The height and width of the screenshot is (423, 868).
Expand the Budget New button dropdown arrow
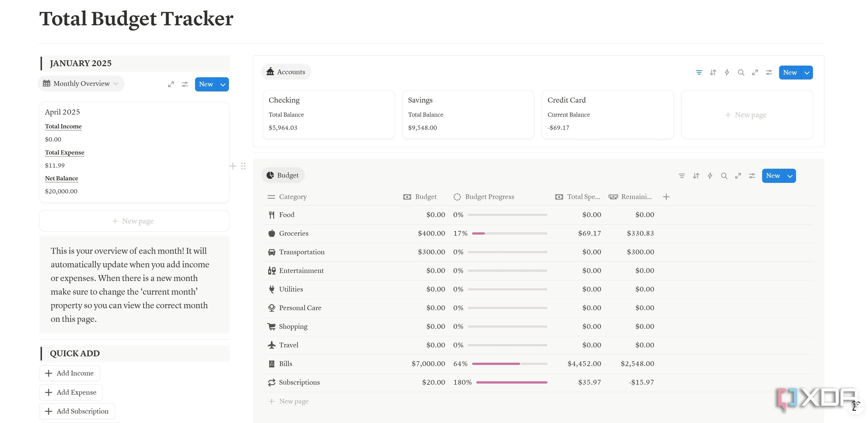click(790, 176)
